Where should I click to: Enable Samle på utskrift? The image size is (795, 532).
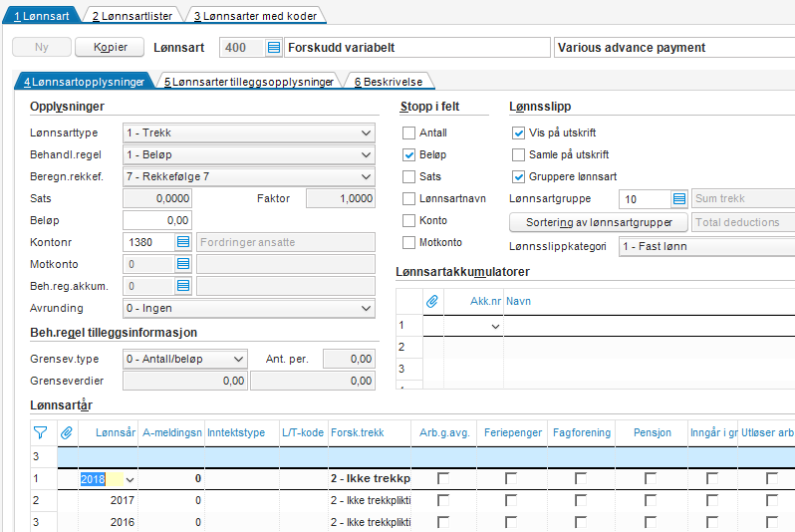518,154
